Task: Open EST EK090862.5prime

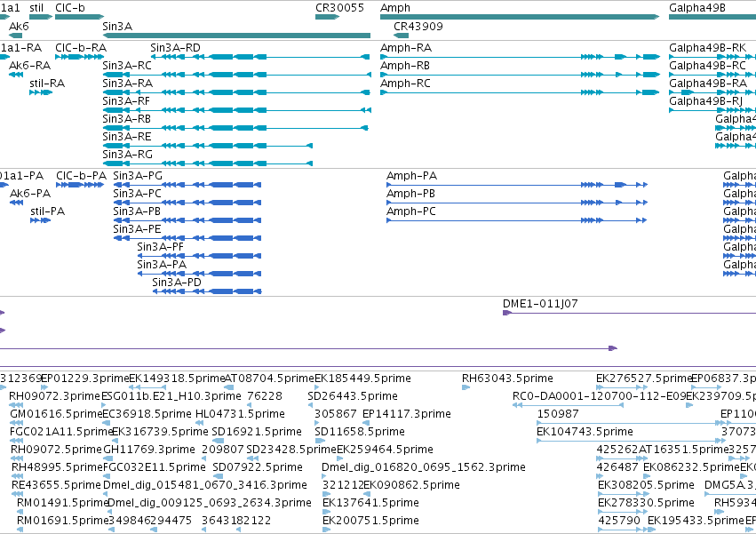Action: (x=411, y=486)
